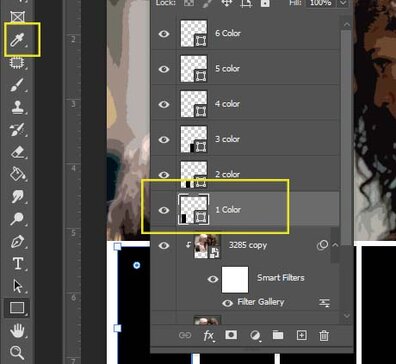Open the Fill percentage dropdown arrow

343,3
